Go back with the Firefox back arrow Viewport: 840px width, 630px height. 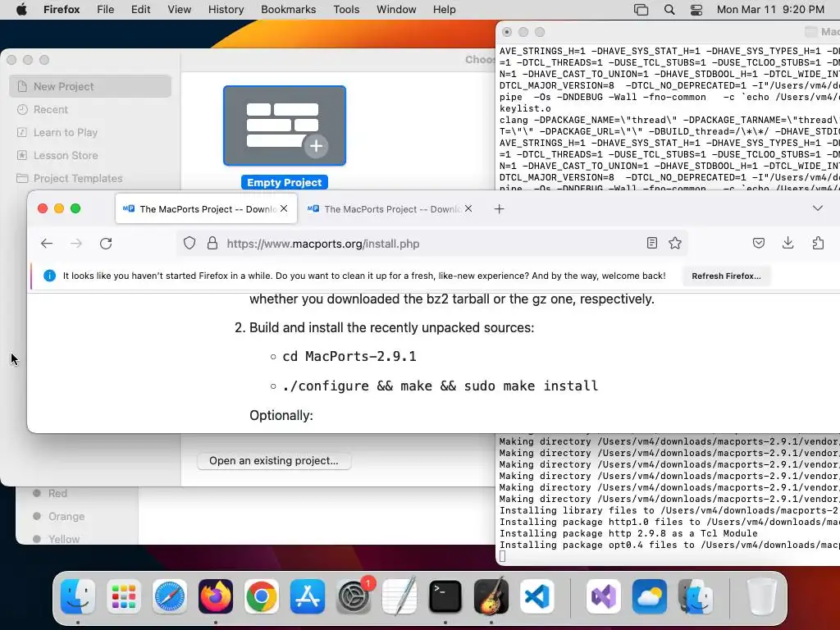(47, 244)
